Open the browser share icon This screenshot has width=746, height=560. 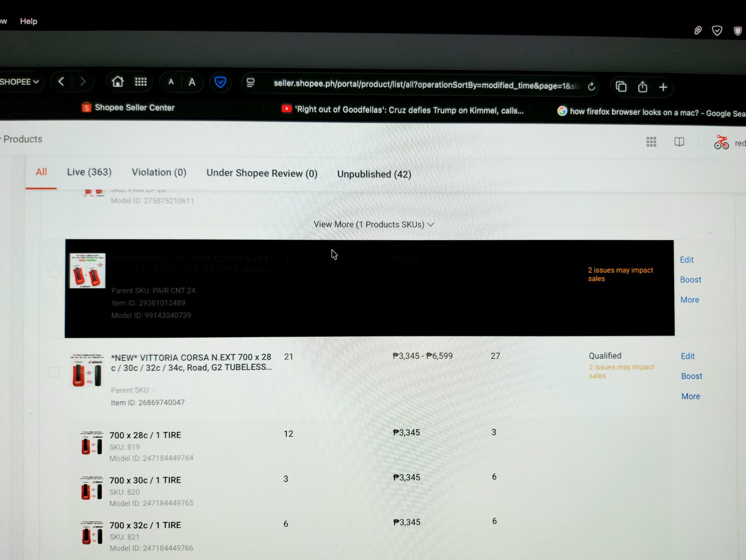(x=642, y=87)
